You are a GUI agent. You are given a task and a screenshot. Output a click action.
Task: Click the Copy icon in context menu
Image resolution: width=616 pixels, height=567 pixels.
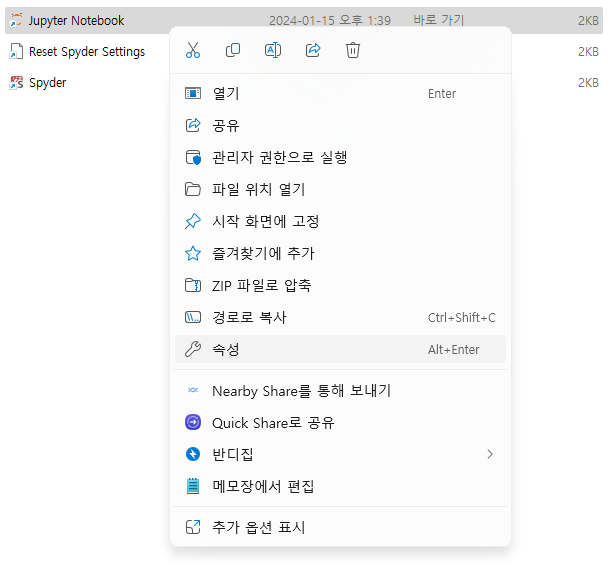(x=233, y=50)
